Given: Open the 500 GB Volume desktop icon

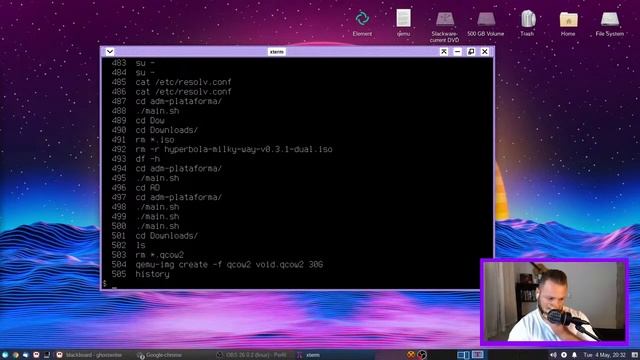Looking at the screenshot, I should point(486,24).
